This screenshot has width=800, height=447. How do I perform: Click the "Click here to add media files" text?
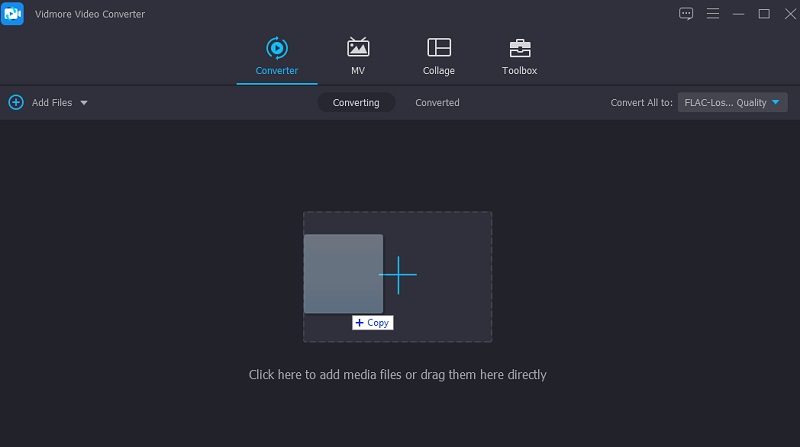click(397, 375)
